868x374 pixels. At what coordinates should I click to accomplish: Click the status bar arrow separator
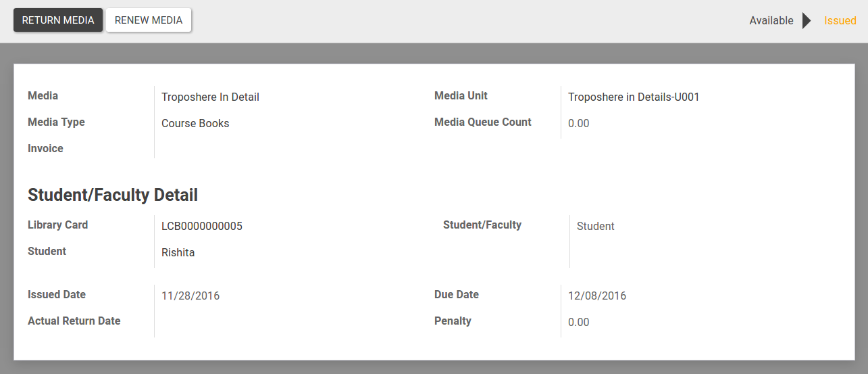[x=807, y=21]
